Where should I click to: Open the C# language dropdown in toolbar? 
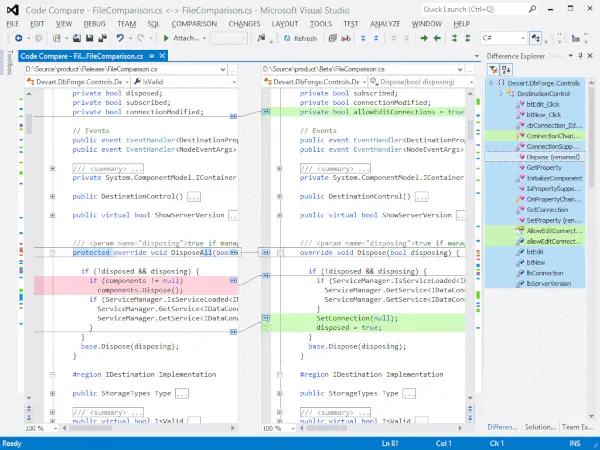(x=508, y=38)
